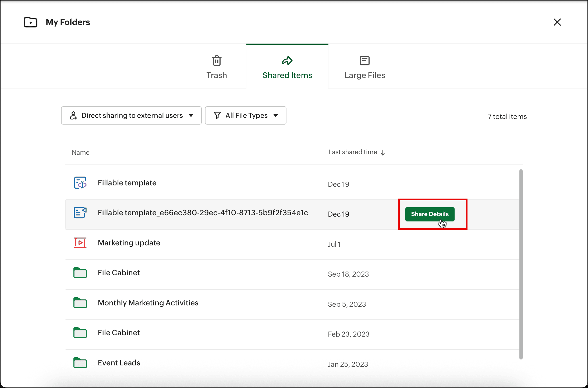Click the shared fillable template document icon
Viewport: 588px width, 388px height.
(80, 213)
